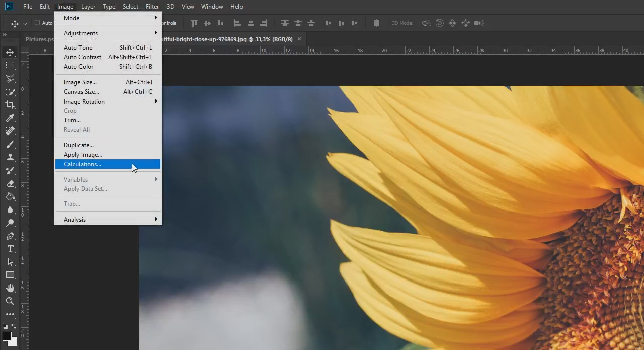The width and height of the screenshot is (644, 350).
Task: Select the Path Selection tool
Action: click(10, 262)
